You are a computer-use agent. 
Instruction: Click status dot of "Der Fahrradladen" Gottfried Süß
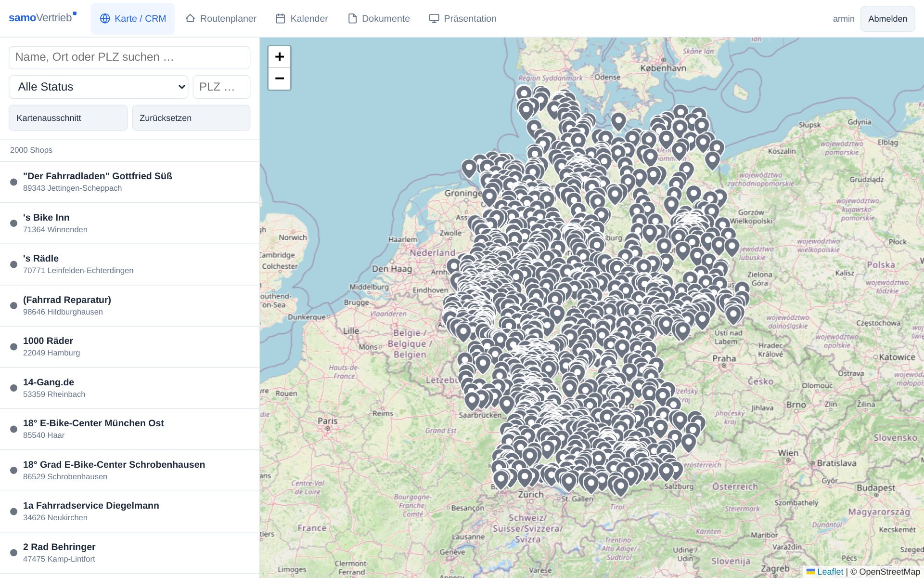pyautogui.click(x=13, y=182)
